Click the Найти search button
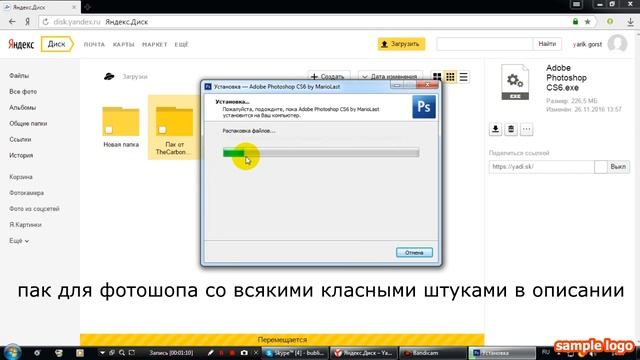Screen dimensions: 640x360 coord(547,44)
